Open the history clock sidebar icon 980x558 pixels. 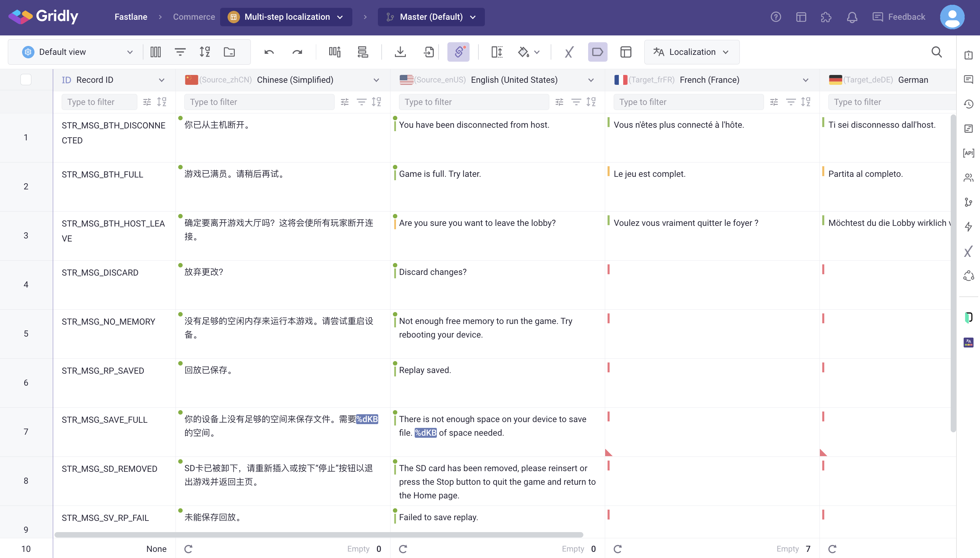(x=968, y=104)
